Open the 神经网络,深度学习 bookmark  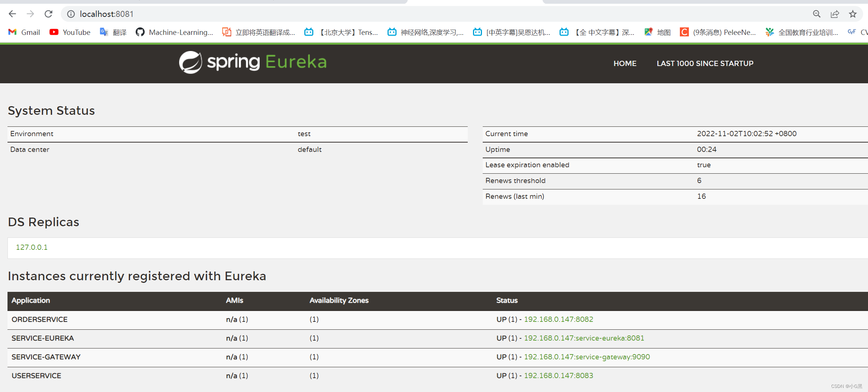[426, 32]
